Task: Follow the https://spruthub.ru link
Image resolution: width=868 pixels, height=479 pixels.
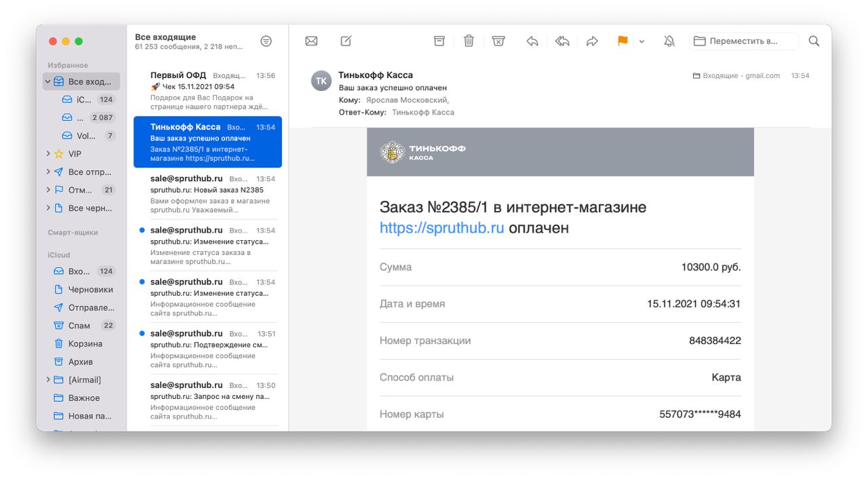Action: (441, 228)
